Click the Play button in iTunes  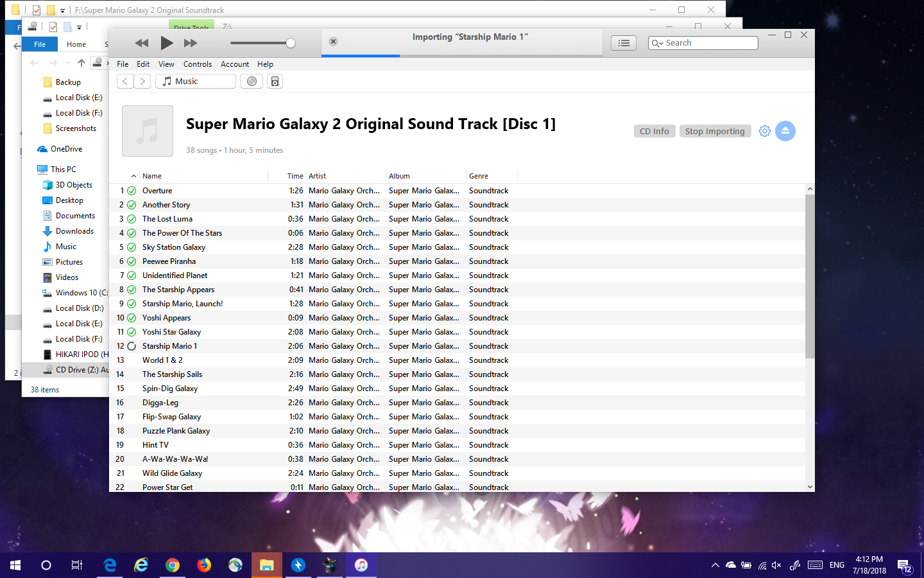[167, 43]
